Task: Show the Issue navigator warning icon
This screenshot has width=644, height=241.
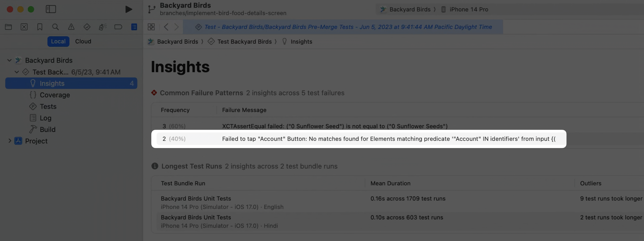Action: tap(71, 27)
